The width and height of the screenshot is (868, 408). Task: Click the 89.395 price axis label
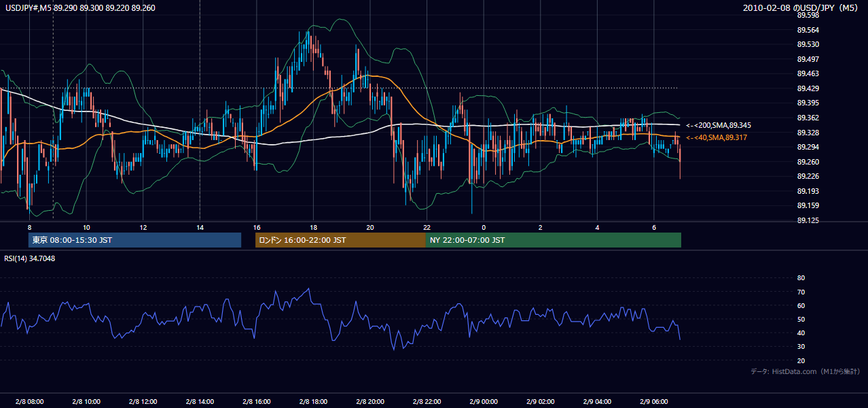808,103
